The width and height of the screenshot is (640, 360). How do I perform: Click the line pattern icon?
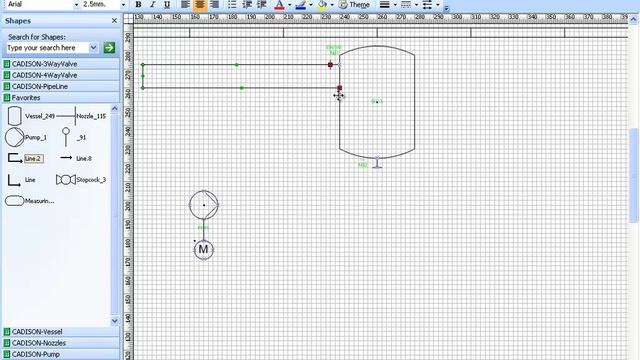point(406,4)
